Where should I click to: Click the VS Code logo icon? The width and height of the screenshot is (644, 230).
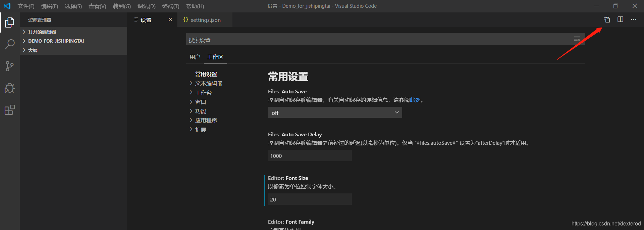tap(7, 6)
